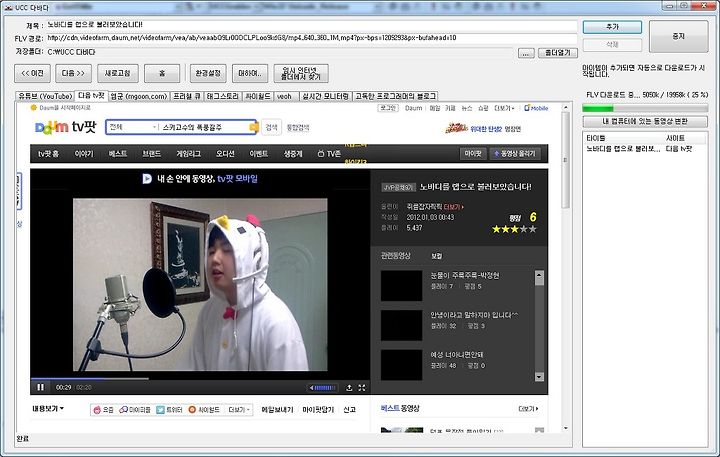This screenshot has height=457, width=720.
Task: Click the FLV 경로 URL field
Action: [x=311, y=38]
